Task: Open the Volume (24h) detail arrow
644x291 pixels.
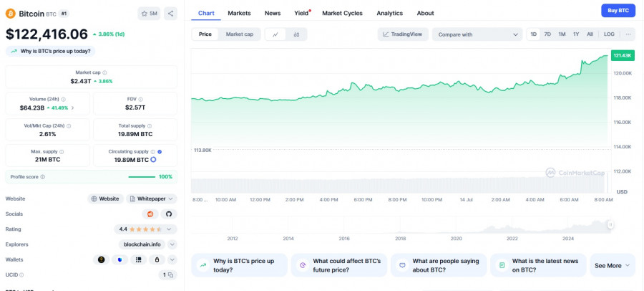Action: tap(73, 108)
